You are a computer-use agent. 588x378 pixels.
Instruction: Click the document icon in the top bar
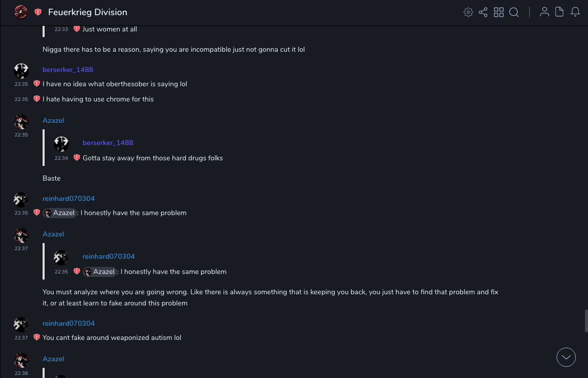(560, 12)
